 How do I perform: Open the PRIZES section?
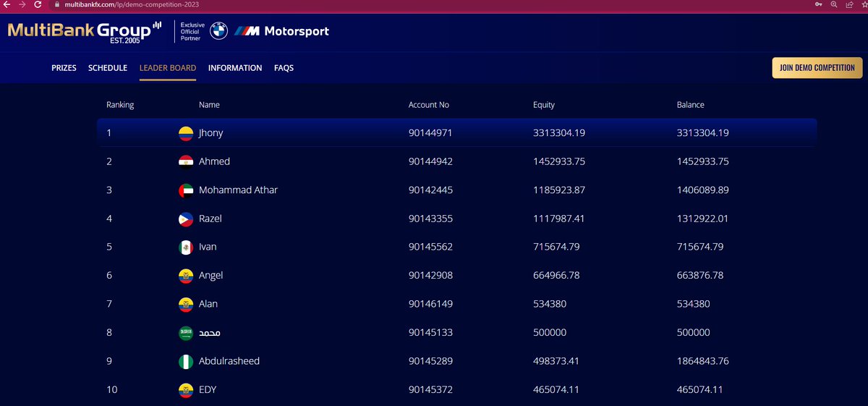64,68
